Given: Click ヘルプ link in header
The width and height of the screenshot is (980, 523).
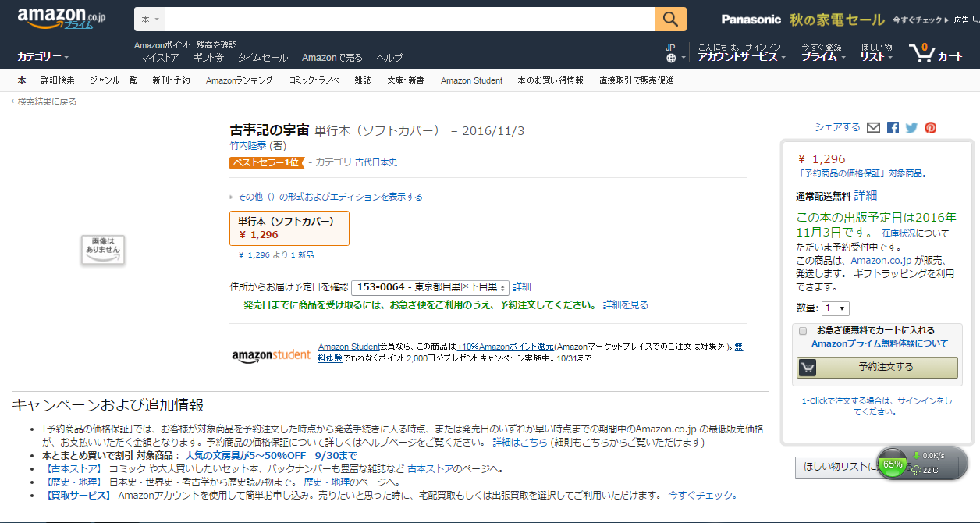Looking at the screenshot, I should tap(389, 58).
